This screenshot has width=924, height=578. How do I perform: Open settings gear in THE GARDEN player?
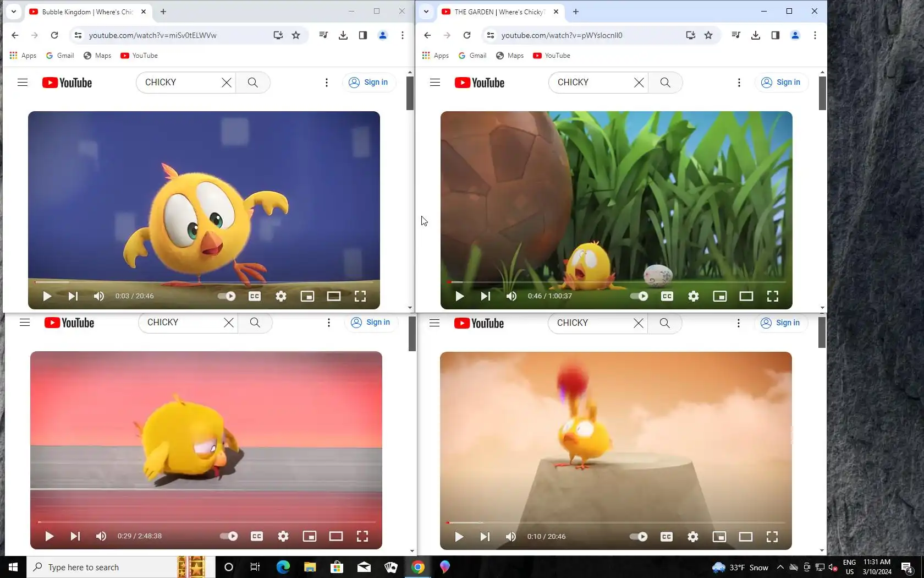click(x=694, y=296)
